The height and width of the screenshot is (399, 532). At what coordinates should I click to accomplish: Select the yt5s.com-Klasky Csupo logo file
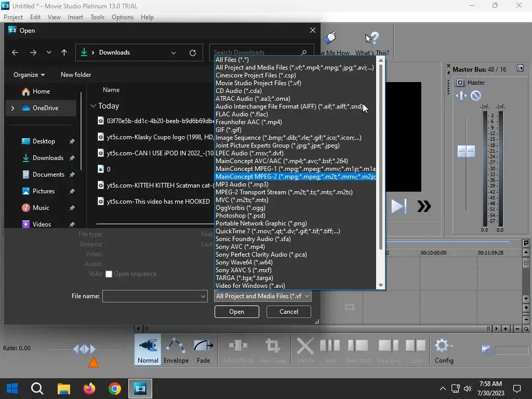coord(155,137)
